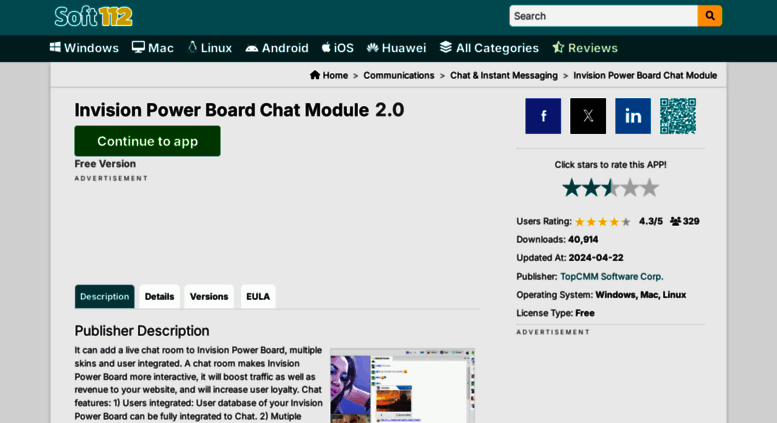Open TopCMM Software Corp. publisher link
This screenshot has height=423, width=777.
(611, 276)
